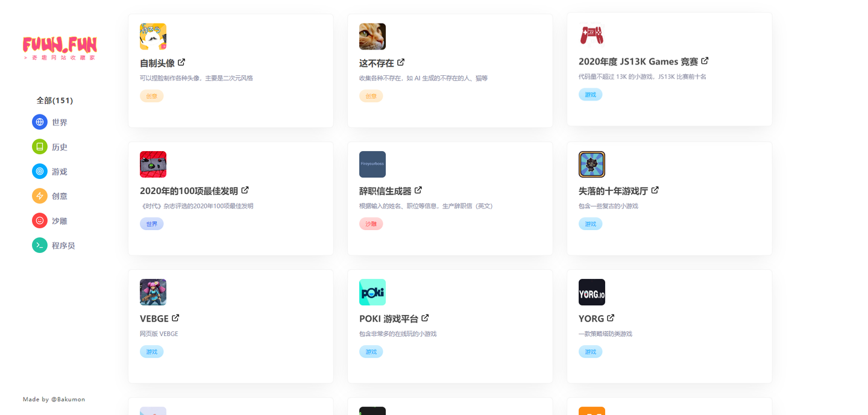Click the JS13K Games gamepad icon
This screenshot has width=868, height=415.
592,36
